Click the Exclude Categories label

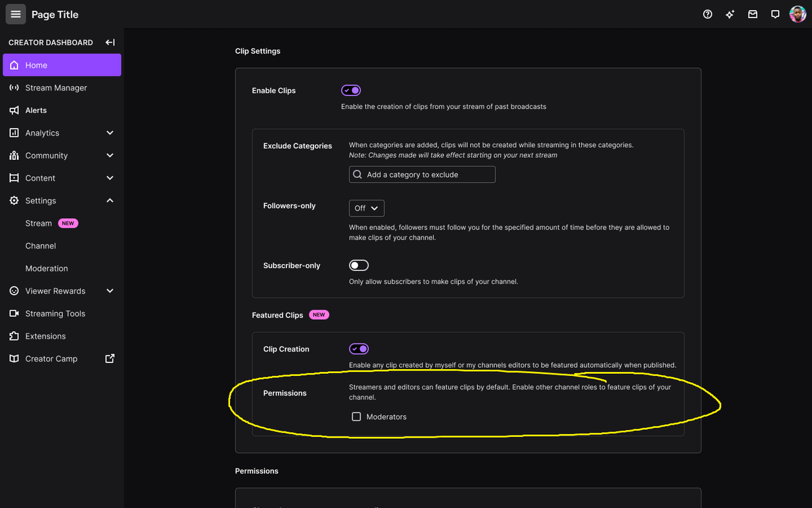pyautogui.click(x=298, y=146)
